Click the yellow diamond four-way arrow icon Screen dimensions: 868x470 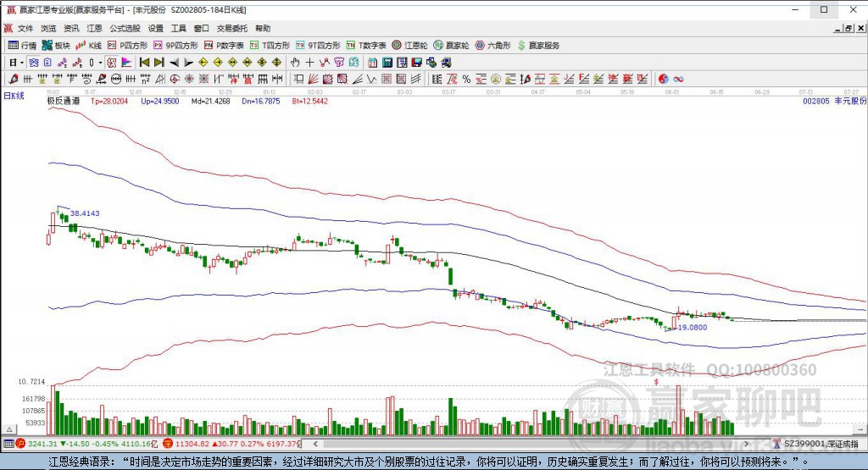point(277,63)
